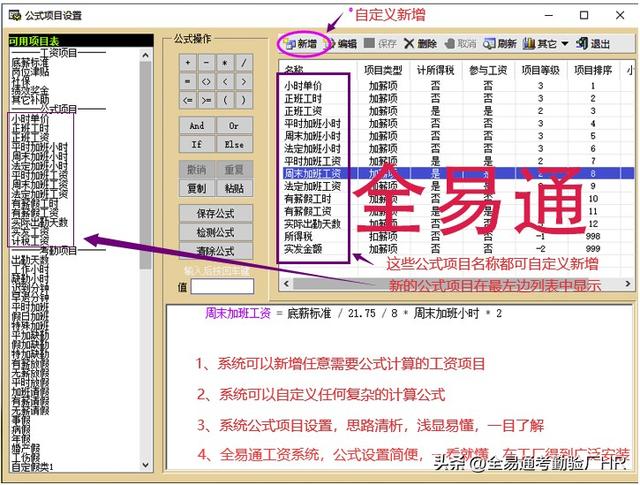This screenshot has height=485, width=640.
Task: Select 出勤天数 in the attendance items list
Action: (30, 260)
